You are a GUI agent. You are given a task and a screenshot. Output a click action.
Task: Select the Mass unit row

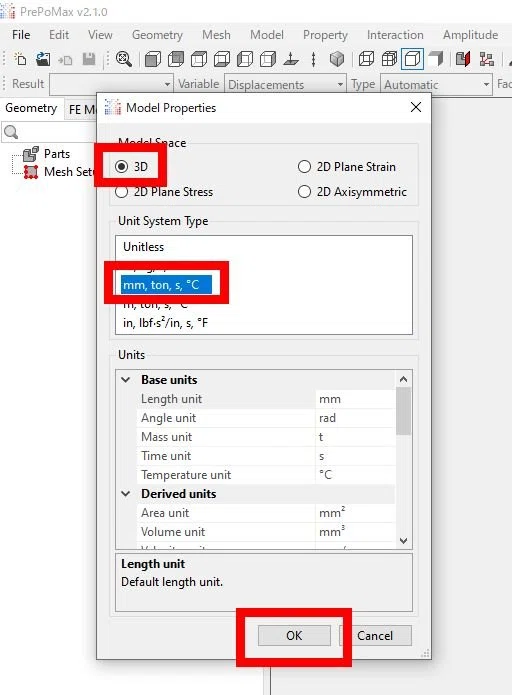pos(266,437)
